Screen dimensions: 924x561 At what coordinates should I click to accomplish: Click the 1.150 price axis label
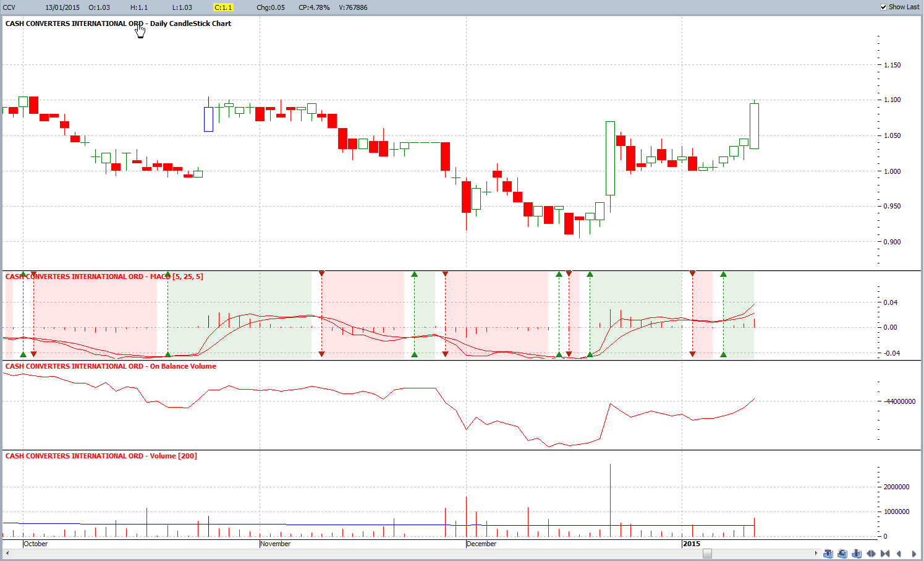[x=892, y=65]
